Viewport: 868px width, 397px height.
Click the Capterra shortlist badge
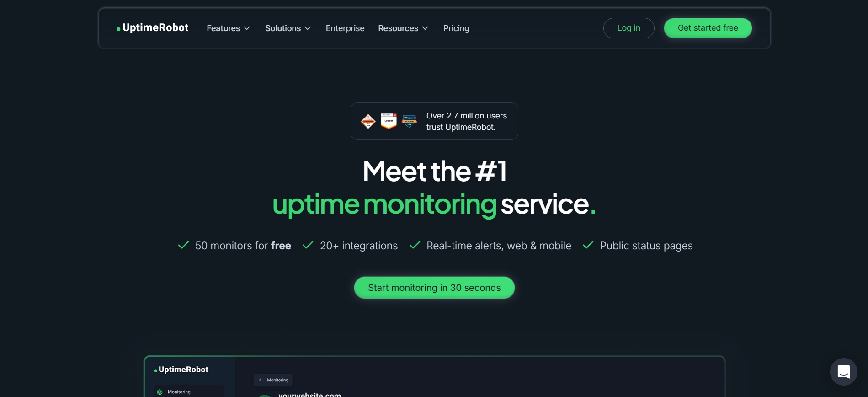pyautogui.click(x=409, y=121)
